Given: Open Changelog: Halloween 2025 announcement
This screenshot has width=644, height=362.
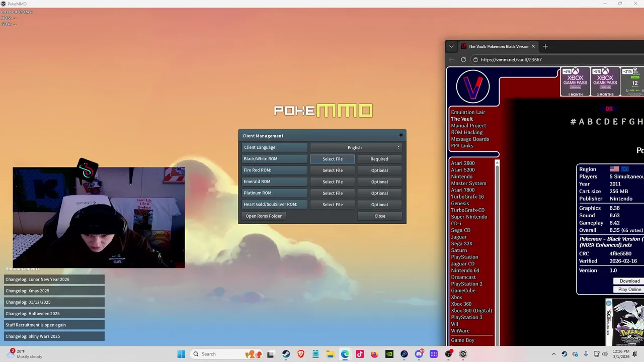Looking at the screenshot, I should [x=54, y=313].
